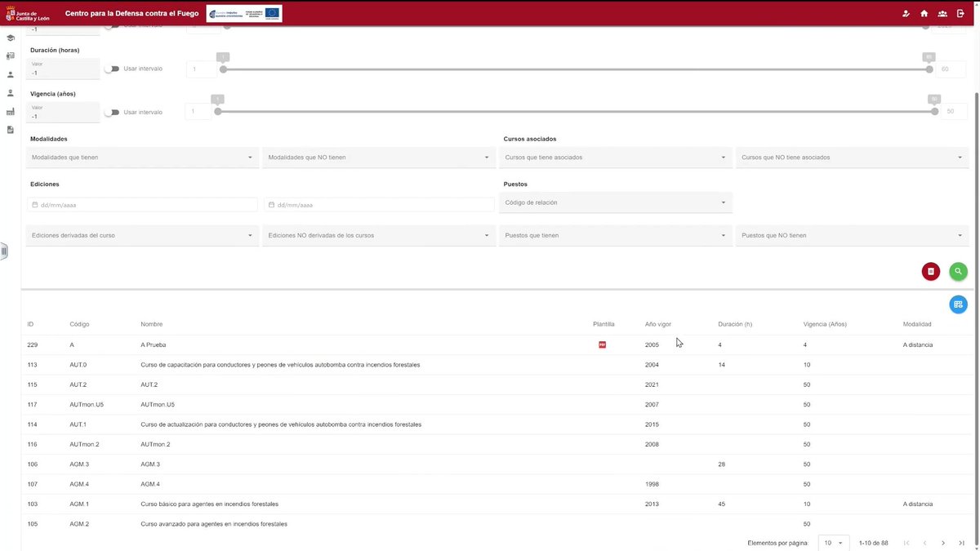Sort table by the Código column header
Viewport: 980px width, 551px height.
click(x=79, y=324)
